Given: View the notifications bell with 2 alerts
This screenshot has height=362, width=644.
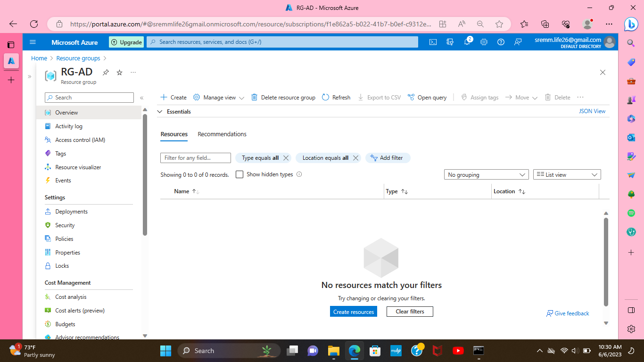Looking at the screenshot, I should point(467,42).
